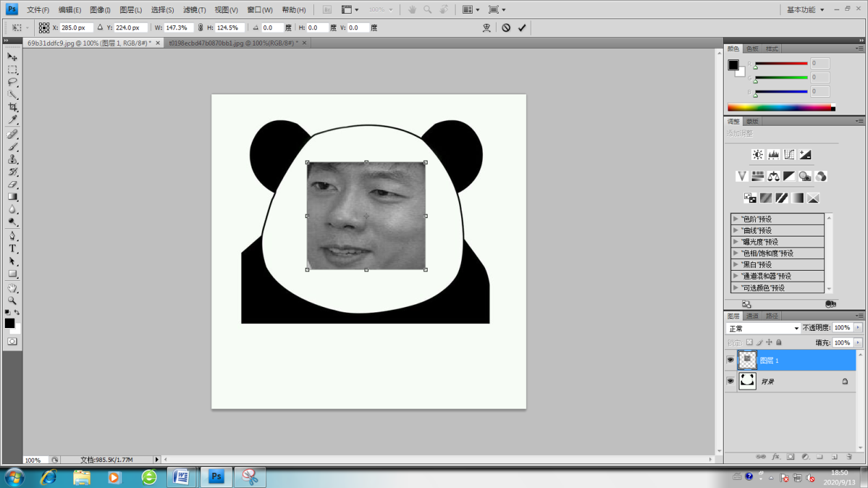Select the Type tool

12,249
